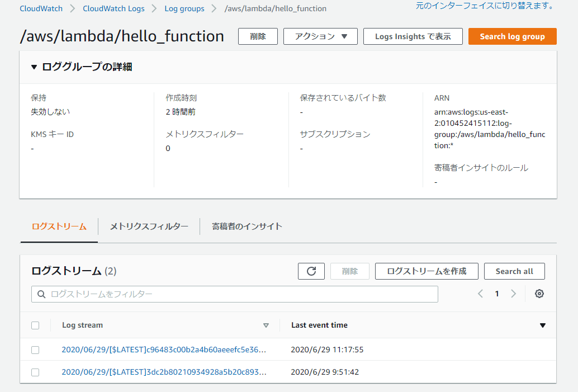The height and width of the screenshot is (392, 578).
Task: Open log stream starting 3dc2b80210934928
Action: click(164, 372)
